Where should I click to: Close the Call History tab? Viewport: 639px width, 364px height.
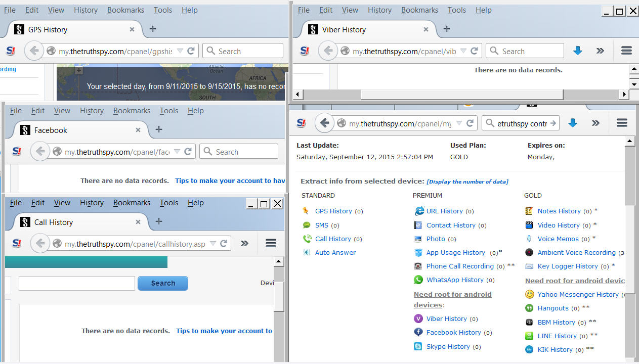pos(138,222)
